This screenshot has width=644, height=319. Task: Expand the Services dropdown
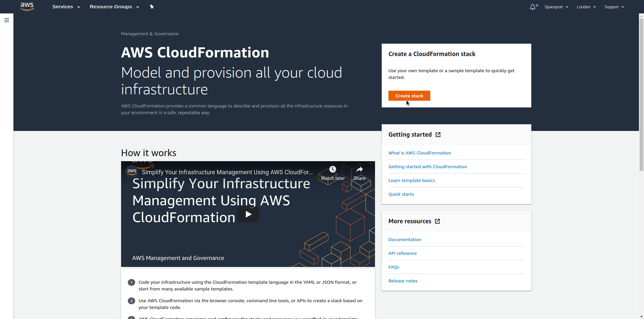66,7
